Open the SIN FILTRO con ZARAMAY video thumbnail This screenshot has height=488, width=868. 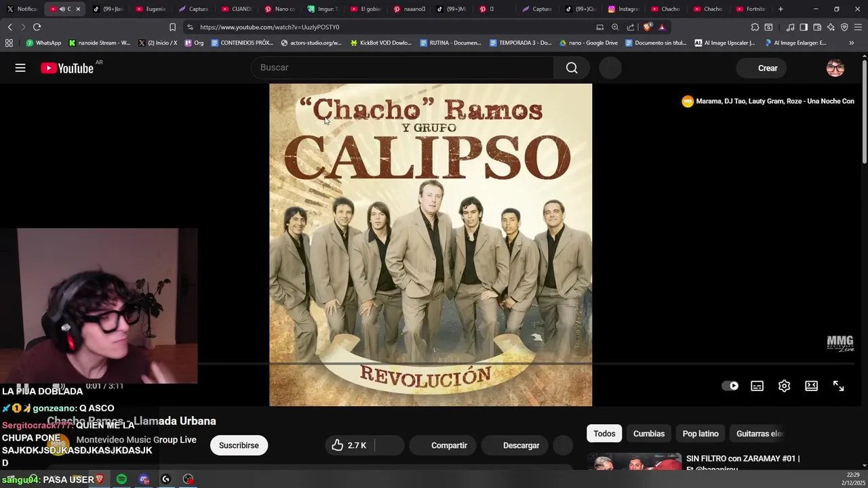(x=634, y=463)
